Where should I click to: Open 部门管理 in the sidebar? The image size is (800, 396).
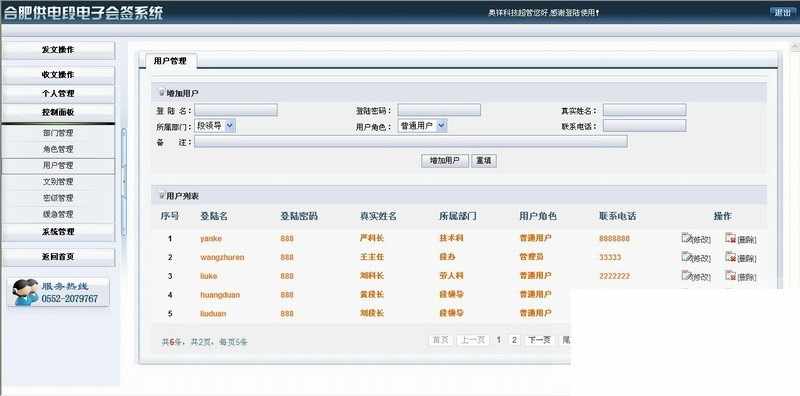click(x=58, y=133)
